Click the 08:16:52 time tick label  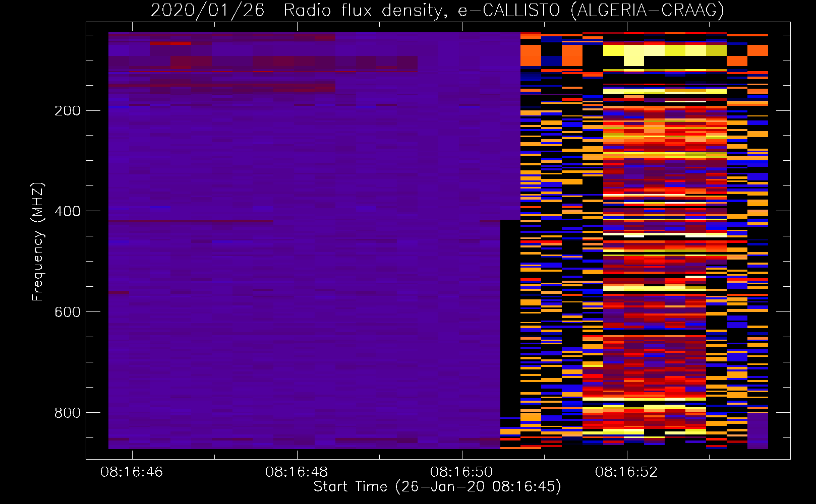point(626,472)
